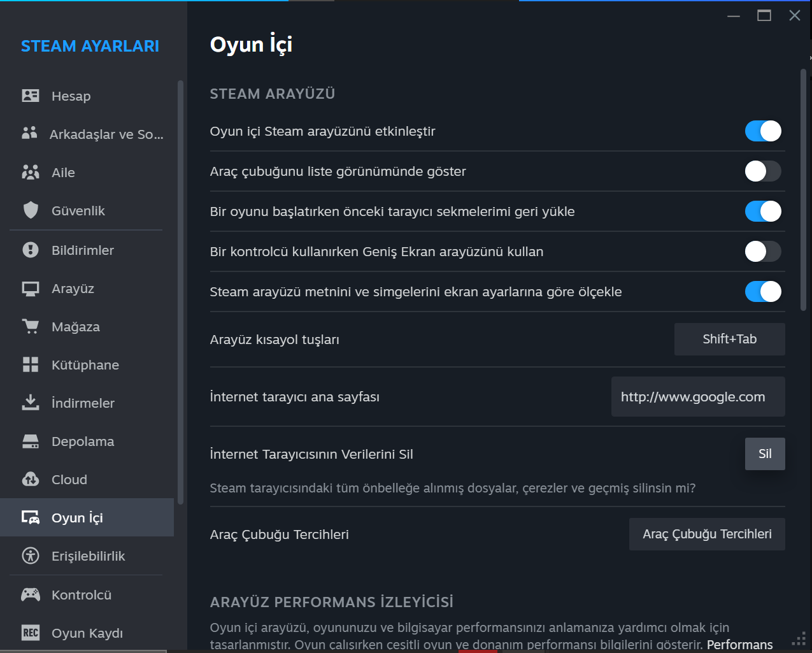
Task: Toggle scaling overlay text to display settings
Action: [x=763, y=292]
